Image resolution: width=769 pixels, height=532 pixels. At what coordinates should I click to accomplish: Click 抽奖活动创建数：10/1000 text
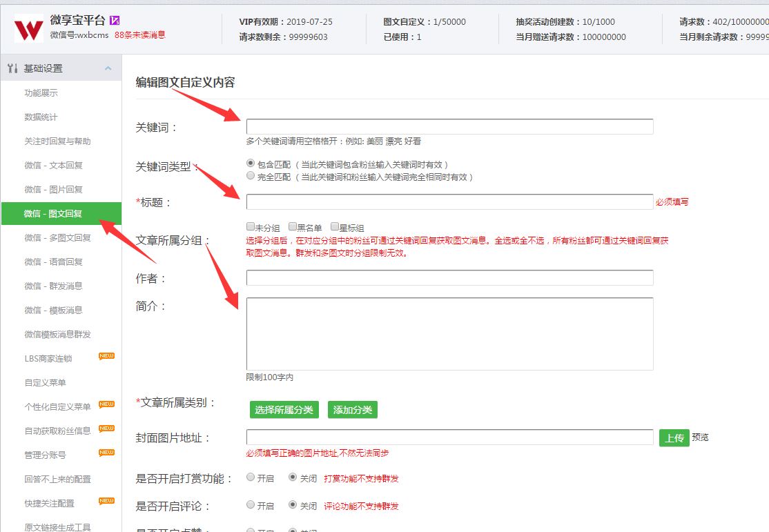coord(565,21)
